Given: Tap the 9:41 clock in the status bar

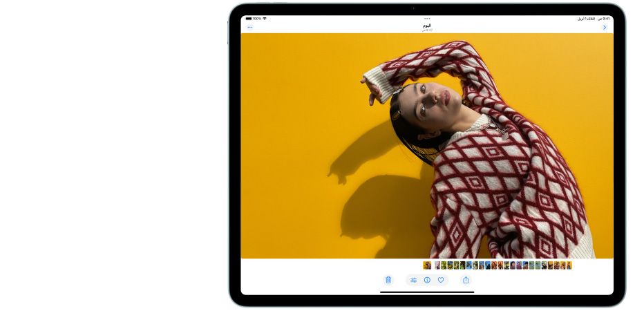Looking at the screenshot, I should click(x=606, y=19).
